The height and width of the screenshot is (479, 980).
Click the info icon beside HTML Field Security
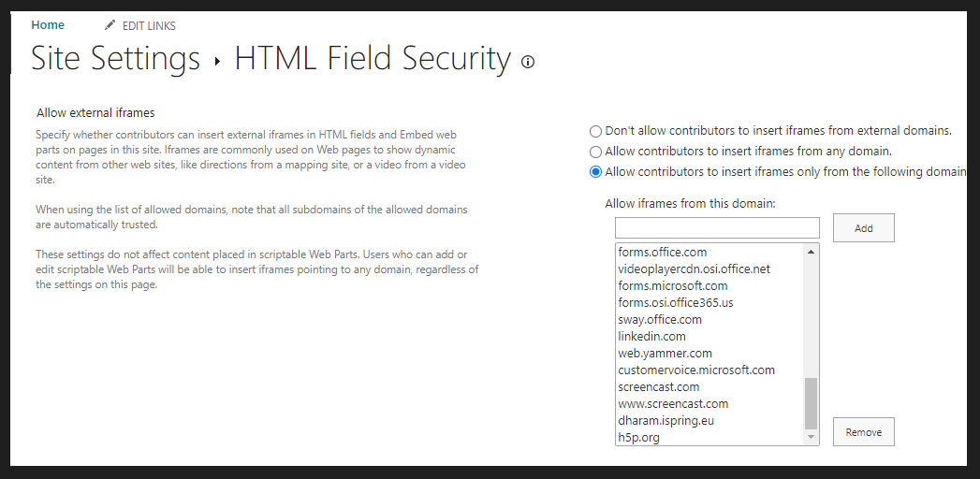(528, 62)
